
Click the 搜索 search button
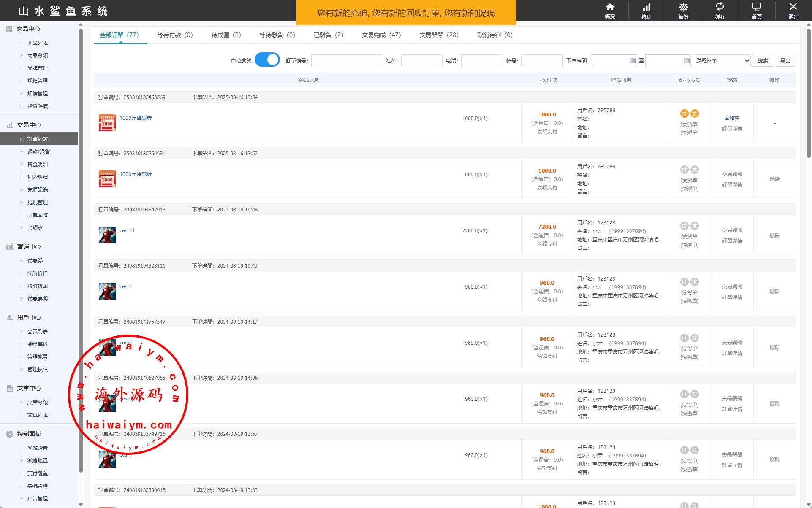(x=762, y=61)
